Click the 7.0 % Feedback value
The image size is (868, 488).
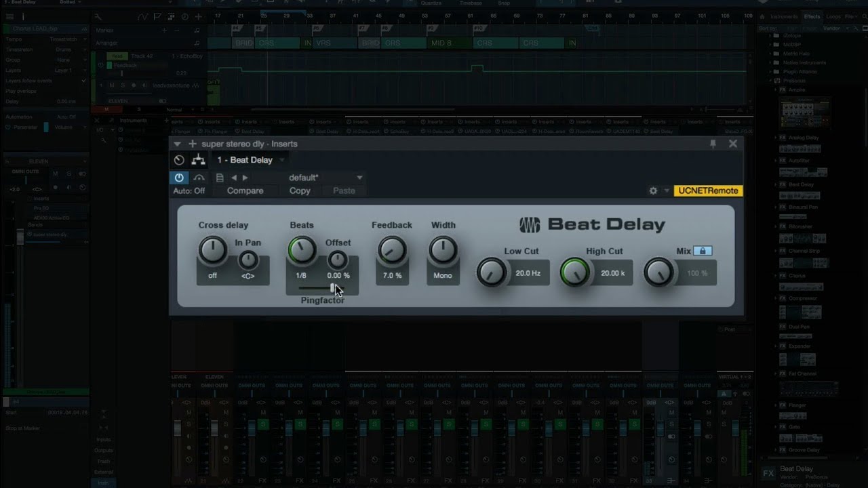[x=392, y=276]
